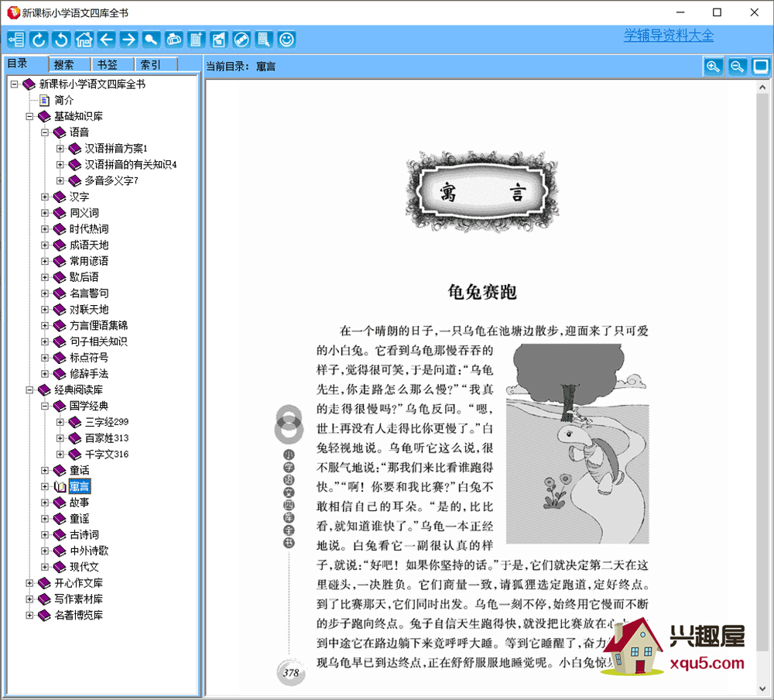This screenshot has height=700, width=774.
Task: Select 现代文 in the tree
Action: (x=84, y=567)
